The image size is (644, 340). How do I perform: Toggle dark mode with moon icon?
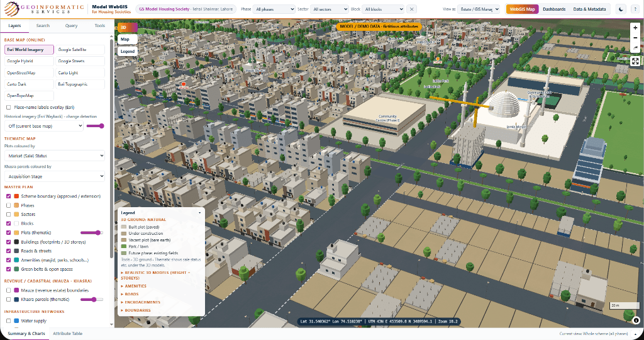[621, 9]
